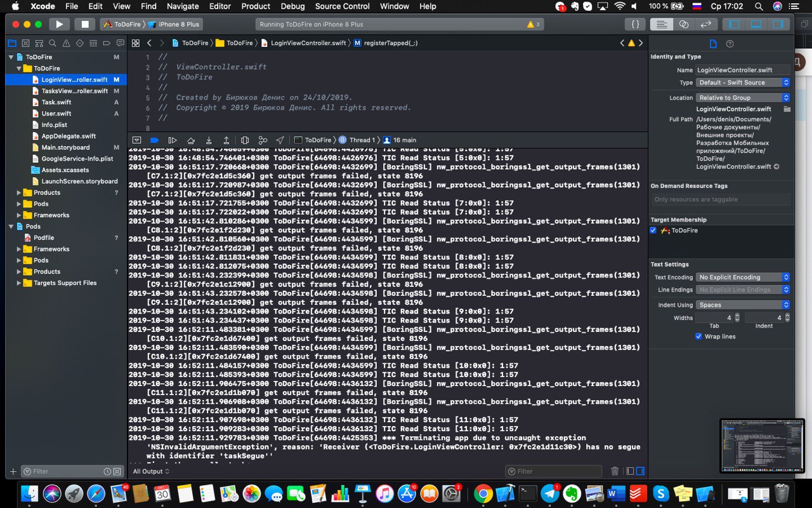Open the All Output console filter dropdown

click(151, 471)
